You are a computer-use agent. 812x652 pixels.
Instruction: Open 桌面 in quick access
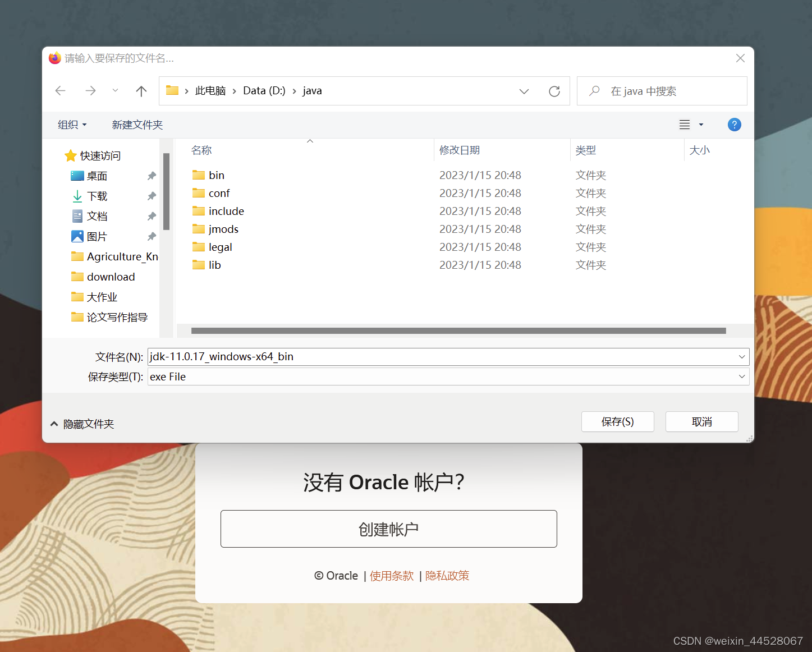coord(97,176)
